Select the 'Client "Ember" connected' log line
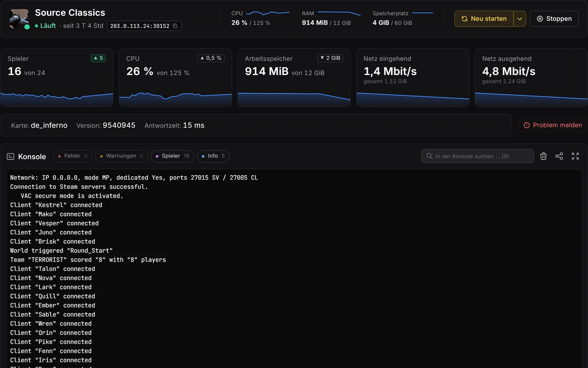This screenshot has width=588, height=368. tap(53, 305)
